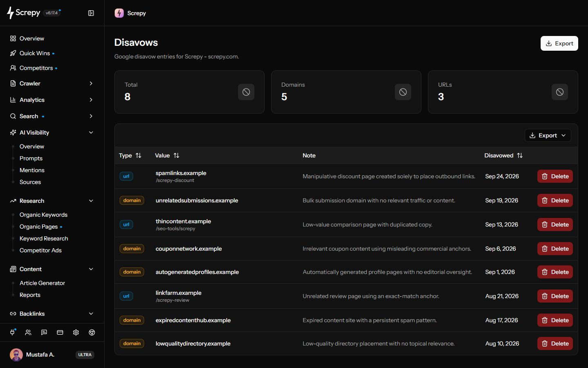The image size is (588, 368).
Task: Open the Mustafa A. profile avatar
Action: pos(16,355)
